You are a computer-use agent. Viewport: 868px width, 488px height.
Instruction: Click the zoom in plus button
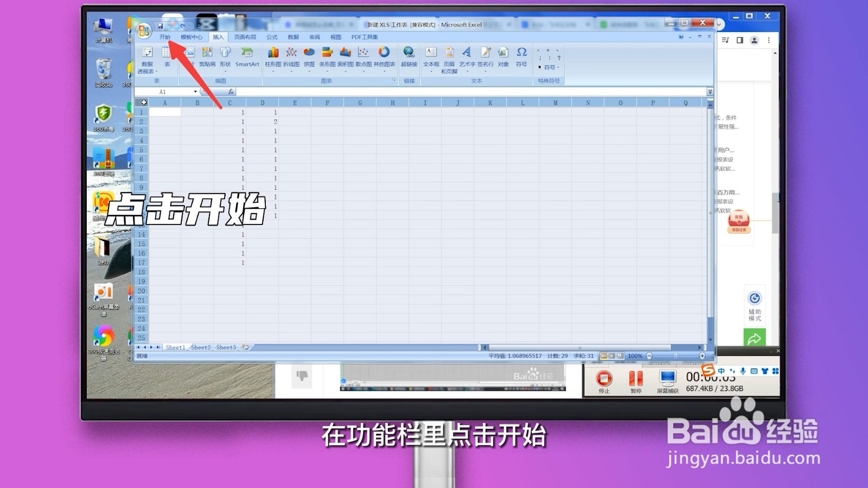[702, 356]
